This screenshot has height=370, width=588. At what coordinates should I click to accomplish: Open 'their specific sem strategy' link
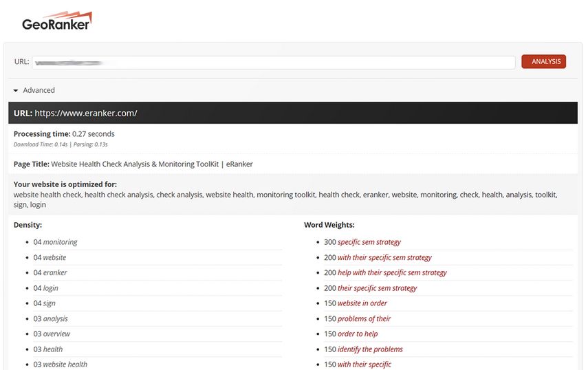[378, 288]
